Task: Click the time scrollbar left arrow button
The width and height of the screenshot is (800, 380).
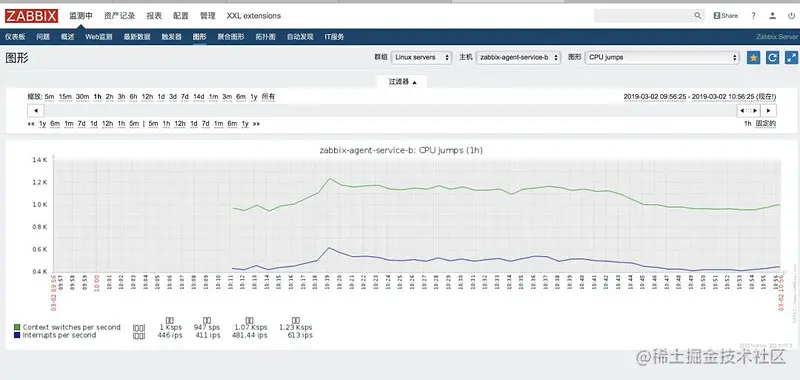Action: point(35,111)
